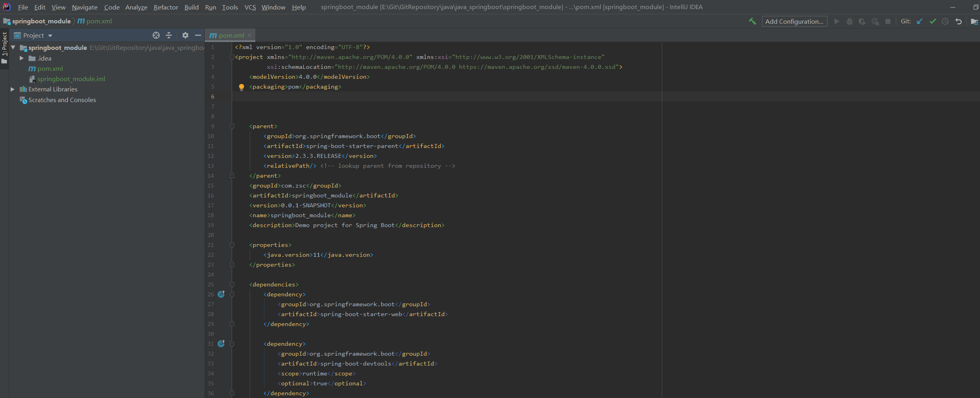
Task: Open the Refactor menu
Action: (x=166, y=7)
